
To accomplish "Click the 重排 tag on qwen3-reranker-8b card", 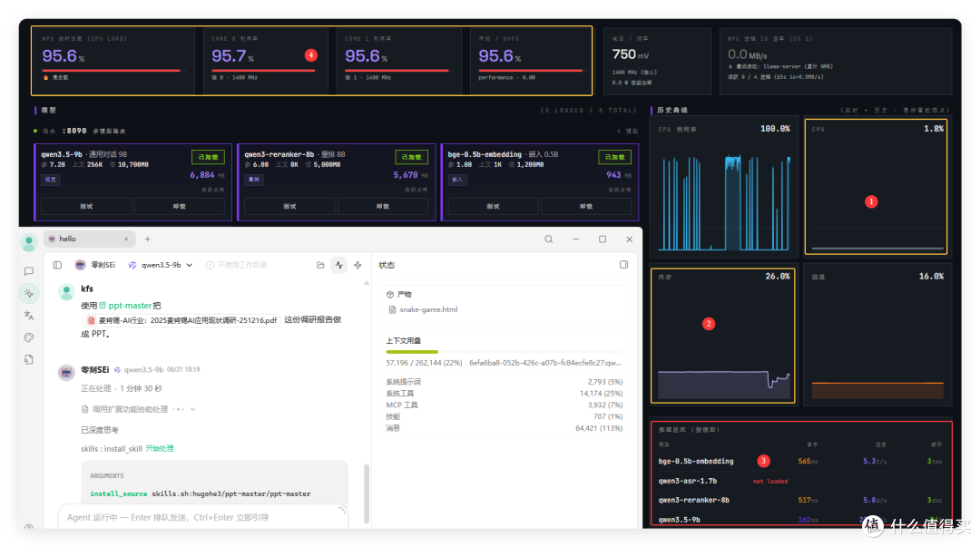I will pyautogui.click(x=254, y=180).
